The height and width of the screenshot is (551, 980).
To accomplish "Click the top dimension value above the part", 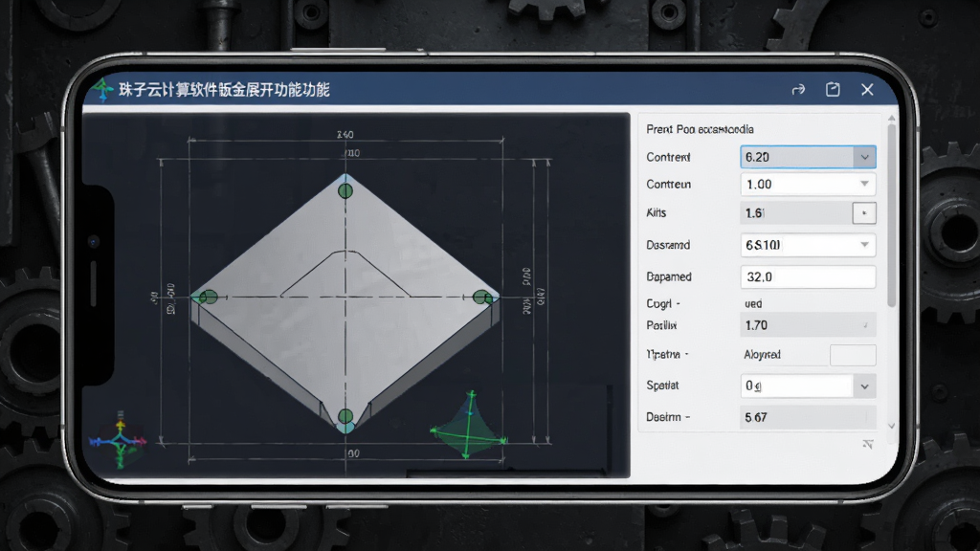I will [345, 134].
